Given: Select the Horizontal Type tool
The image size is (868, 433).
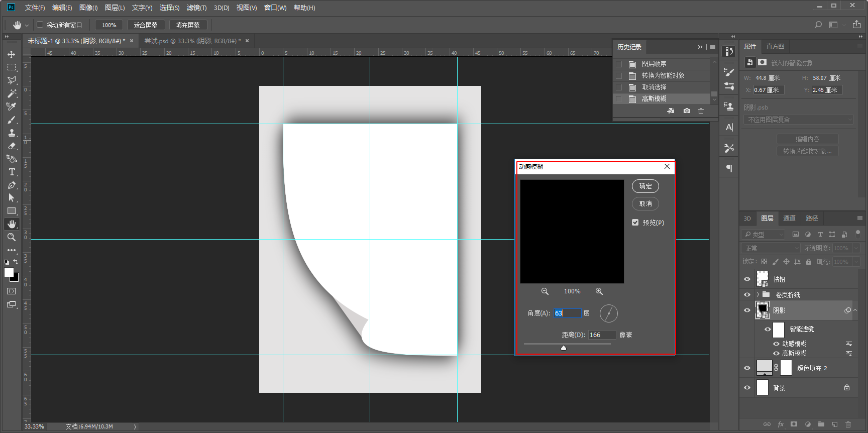Looking at the screenshot, I should pyautogui.click(x=12, y=172).
